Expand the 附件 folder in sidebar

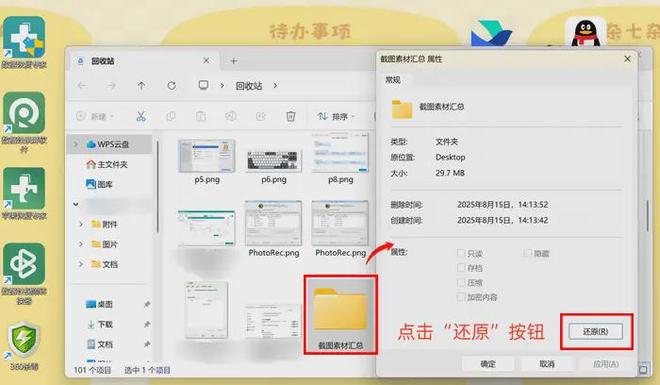point(81,224)
